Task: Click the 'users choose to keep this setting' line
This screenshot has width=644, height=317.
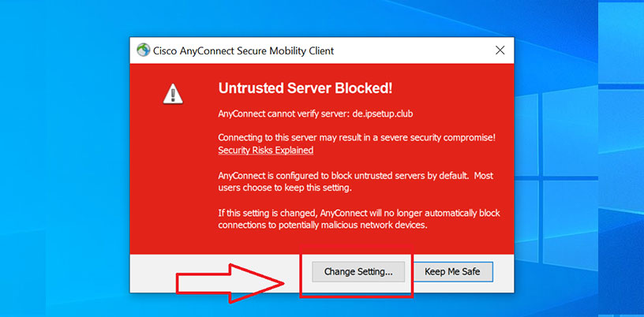Action: coord(284,188)
